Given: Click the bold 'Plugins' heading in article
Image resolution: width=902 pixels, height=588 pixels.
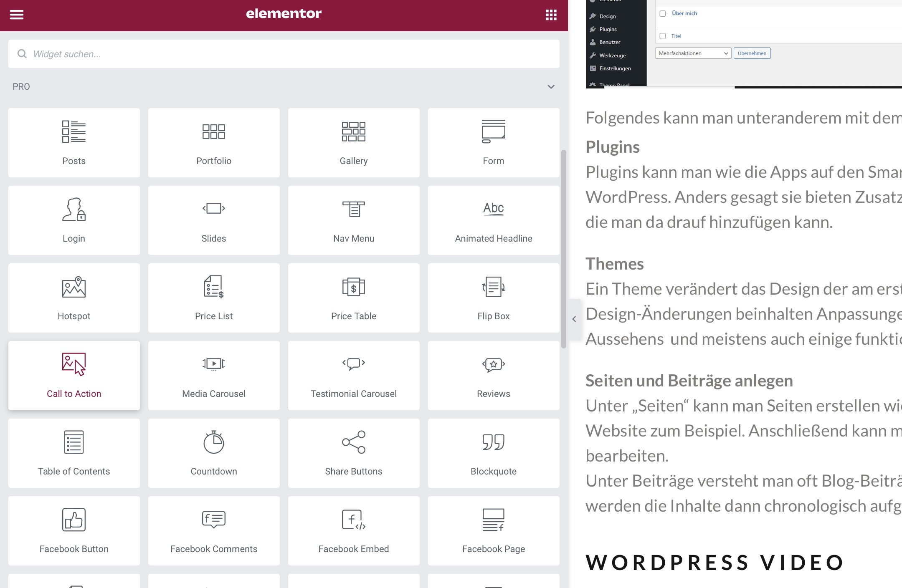Looking at the screenshot, I should pyautogui.click(x=613, y=147).
